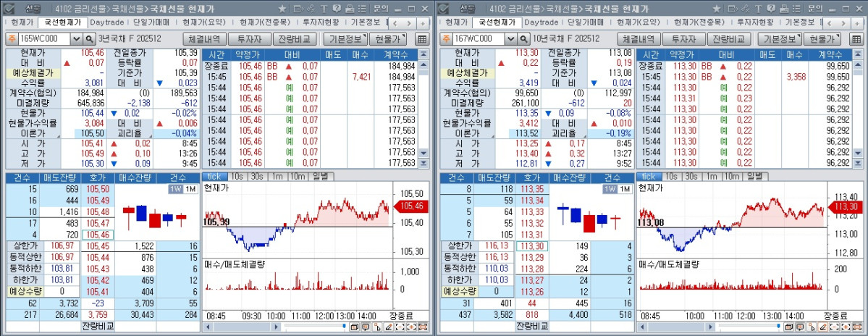The height and width of the screenshot is (336, 868).
Task: Click ask price 105,50 in 3년국채 order book
Action: click(x=97, y=189)
